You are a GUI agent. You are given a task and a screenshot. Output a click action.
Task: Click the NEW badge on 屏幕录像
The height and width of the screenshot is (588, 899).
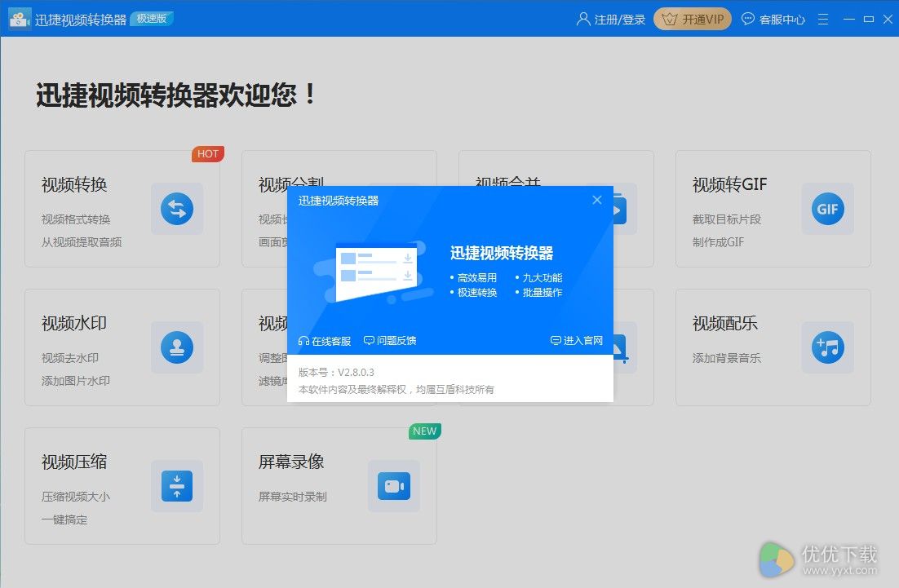(425, 431)
